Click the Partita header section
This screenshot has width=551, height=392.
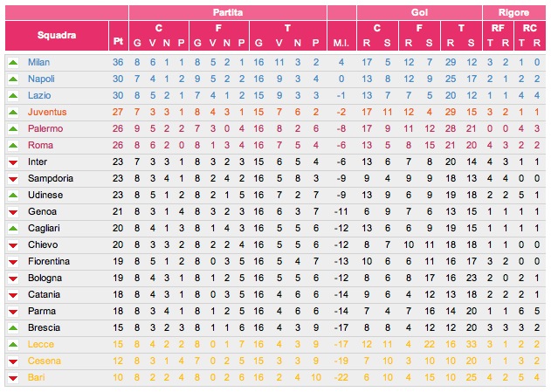coord(228,13)
